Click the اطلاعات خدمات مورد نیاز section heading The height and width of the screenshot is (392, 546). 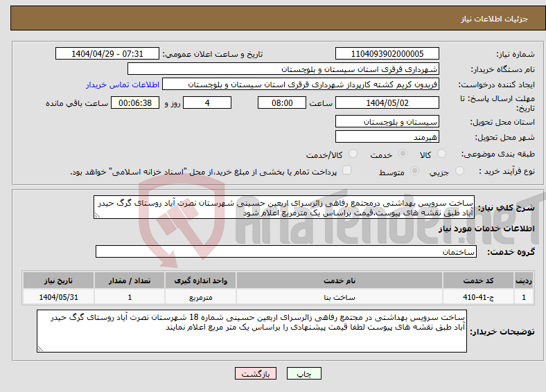(x=486, y=229)
